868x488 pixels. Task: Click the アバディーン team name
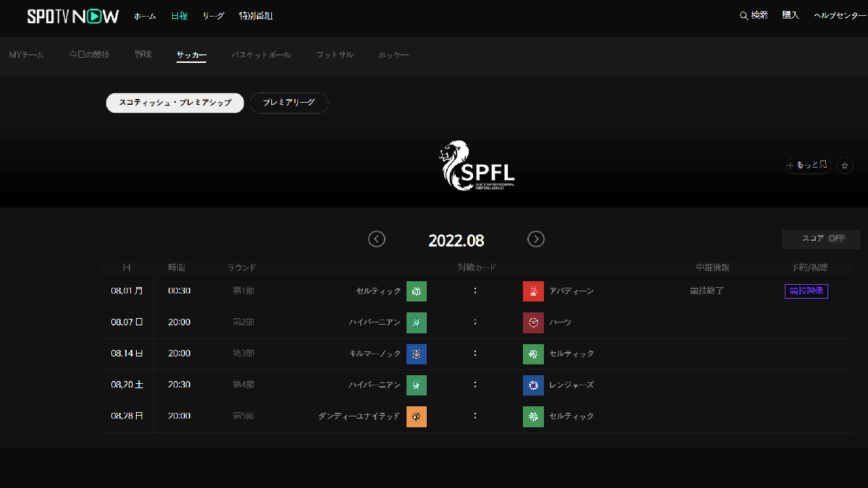571,291
